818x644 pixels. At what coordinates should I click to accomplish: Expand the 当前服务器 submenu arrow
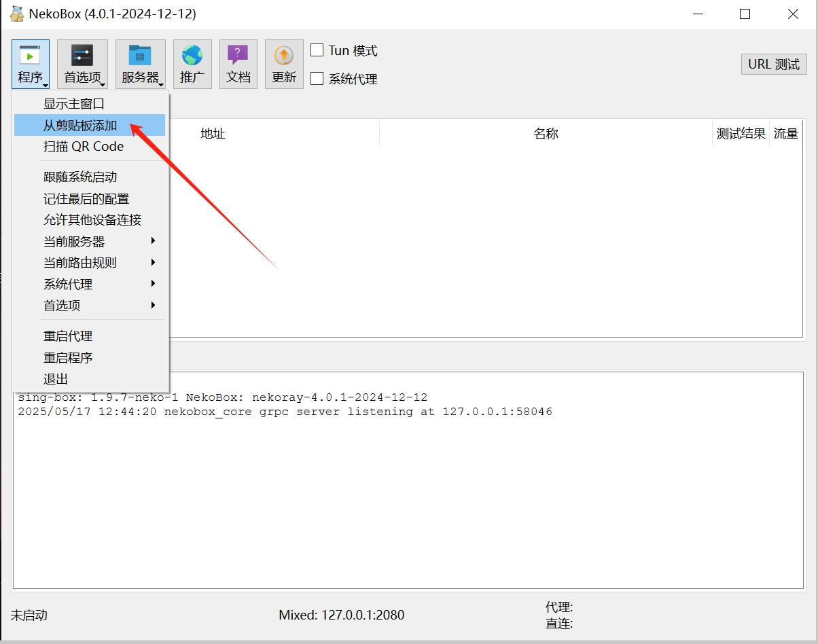point(154,241)
